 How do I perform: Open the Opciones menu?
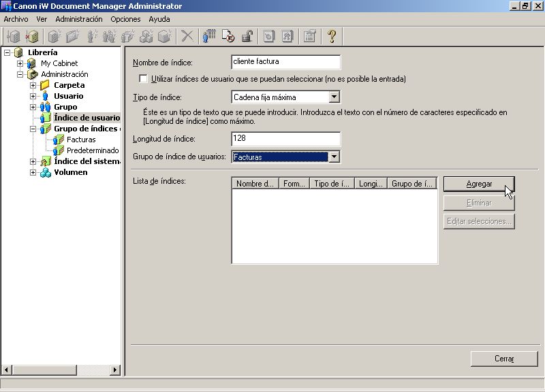point(125,19)
